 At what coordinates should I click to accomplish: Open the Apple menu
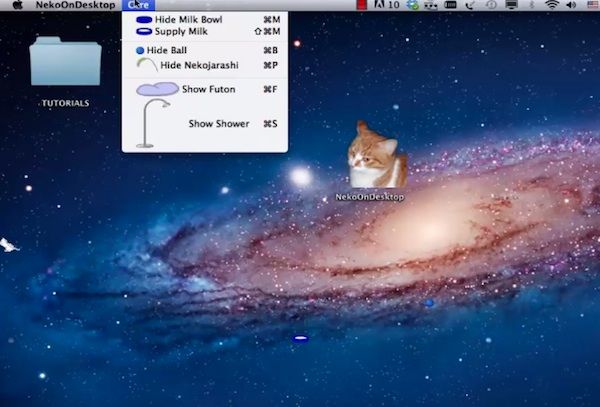(x=18, y=5)
